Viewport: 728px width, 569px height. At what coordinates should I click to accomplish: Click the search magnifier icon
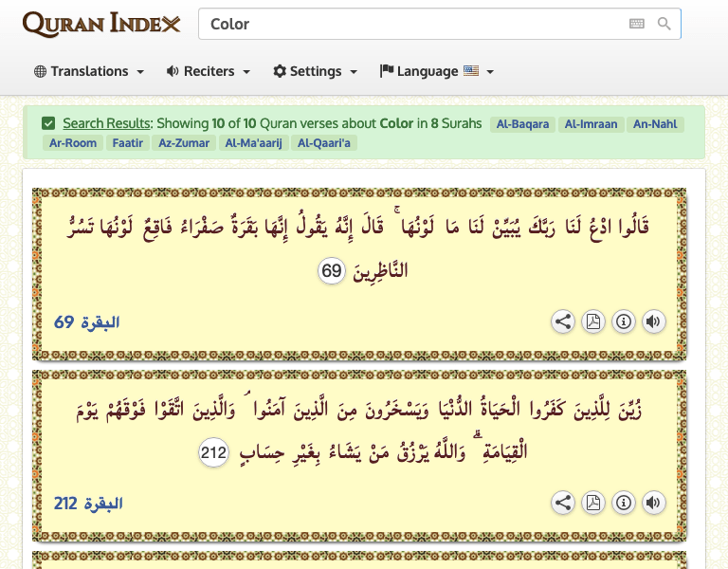[x=664, y=24]
